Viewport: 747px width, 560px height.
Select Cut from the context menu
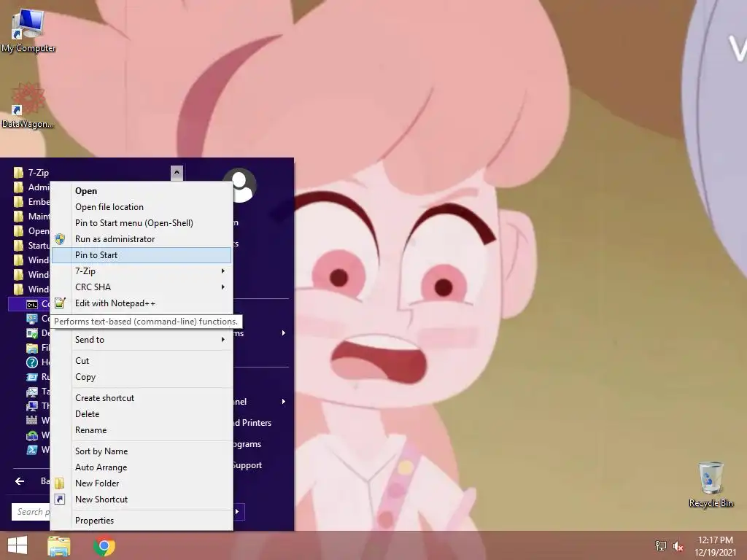(141, 361)
